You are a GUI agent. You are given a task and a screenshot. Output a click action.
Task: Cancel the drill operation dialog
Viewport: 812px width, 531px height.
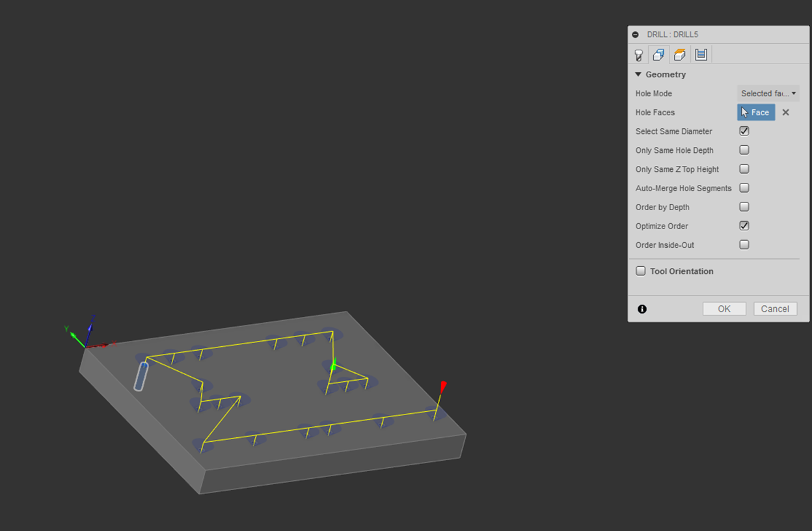pos(775,309)
